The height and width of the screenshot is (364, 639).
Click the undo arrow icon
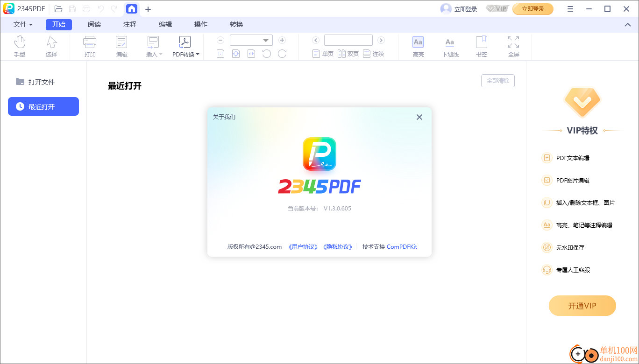click(x=100, y=9)
